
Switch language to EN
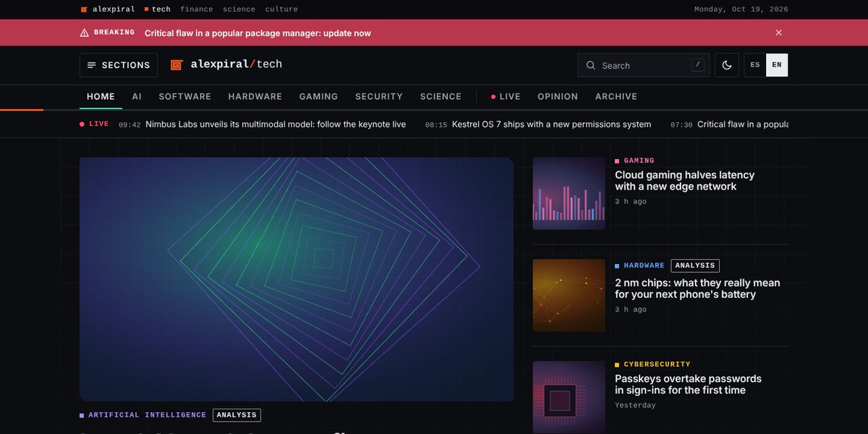click(777, 65)
